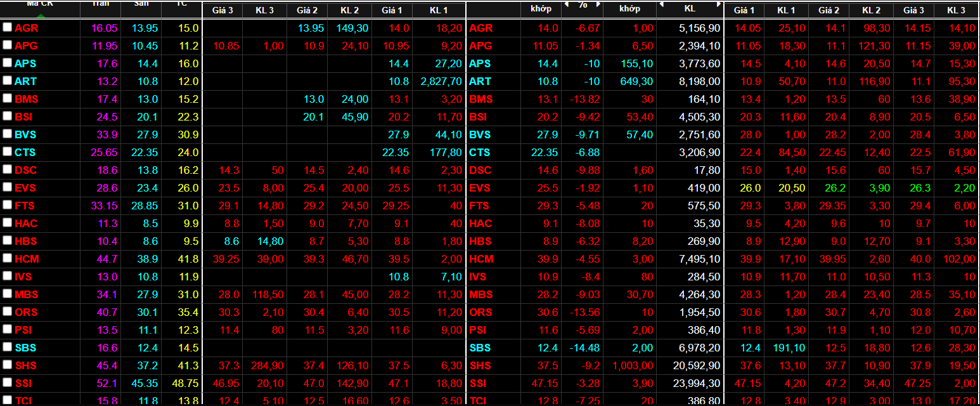The height and width of the screenshot is (406, 980).
Task: Click EVS's green ask price 26.3
Action: click(x=922, y=188)
